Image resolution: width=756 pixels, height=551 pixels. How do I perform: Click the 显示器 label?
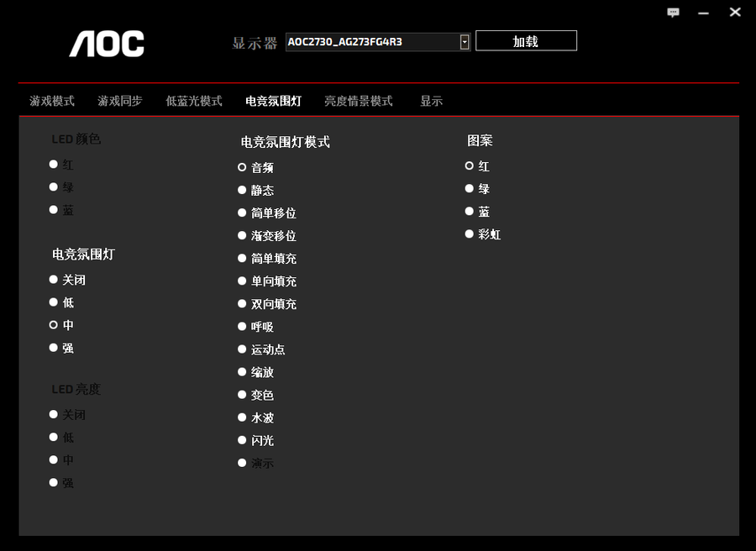point(255,43)
